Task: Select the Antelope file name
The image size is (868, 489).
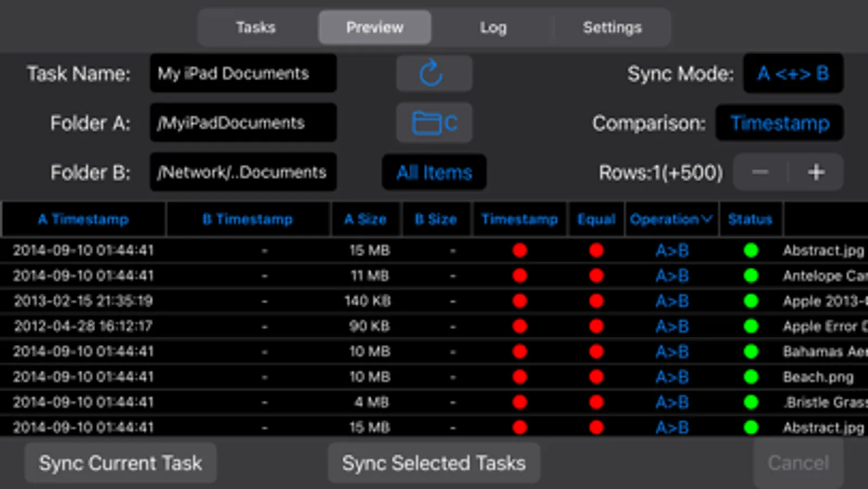Action: click(825, 275)
